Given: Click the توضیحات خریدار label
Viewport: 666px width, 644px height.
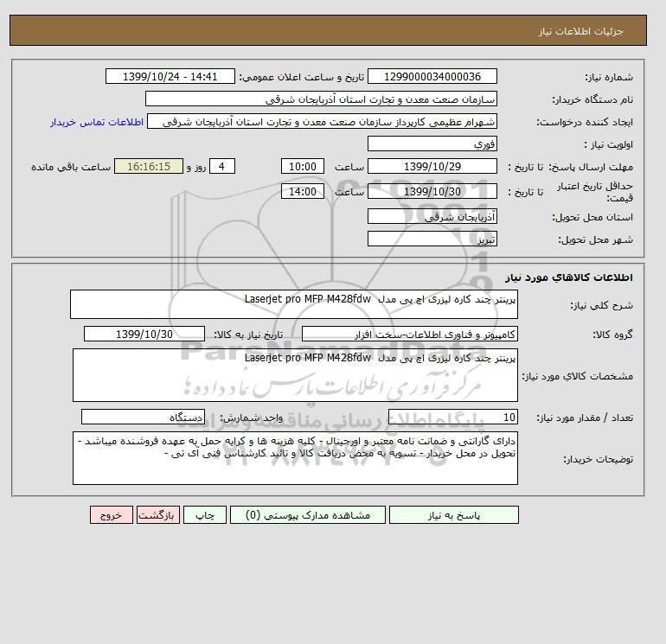Looking at the screenshot, I should tap(598, 459).
